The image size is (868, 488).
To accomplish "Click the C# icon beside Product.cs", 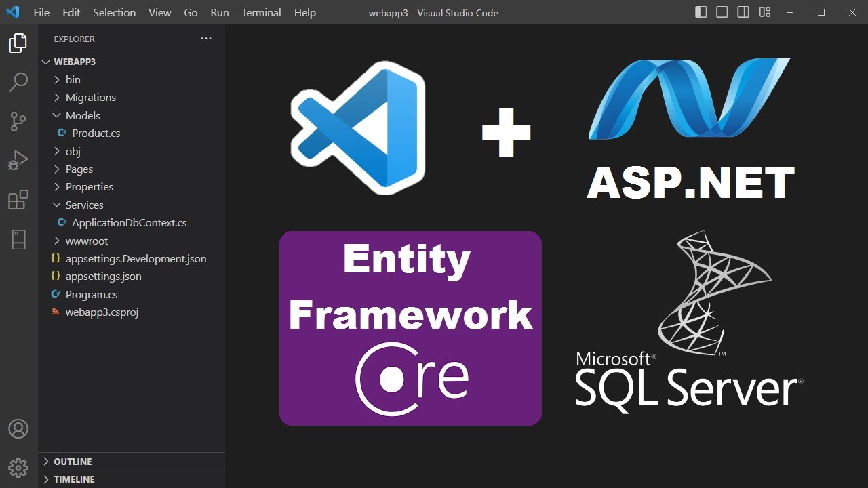I will (62, 133).
